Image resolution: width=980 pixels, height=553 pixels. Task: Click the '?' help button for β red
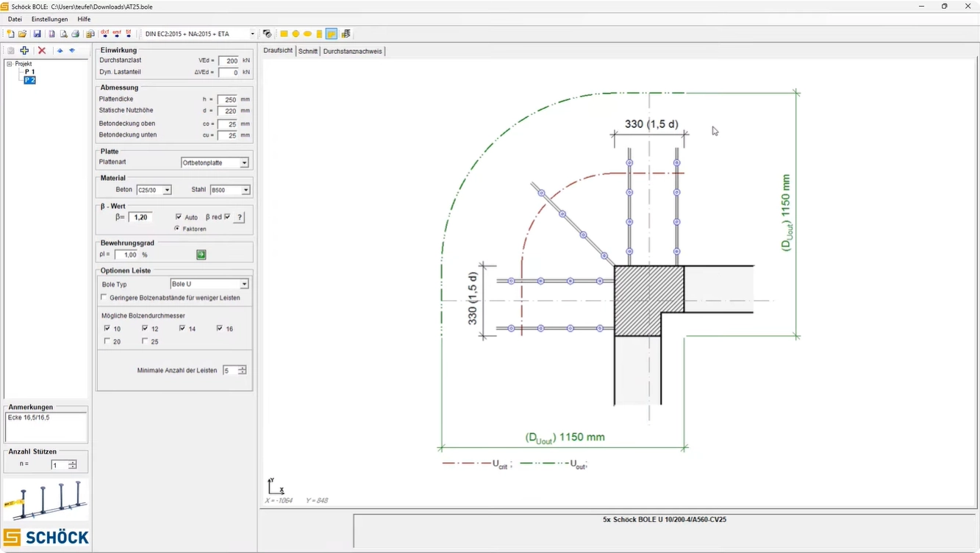click(x=240, y=218)
